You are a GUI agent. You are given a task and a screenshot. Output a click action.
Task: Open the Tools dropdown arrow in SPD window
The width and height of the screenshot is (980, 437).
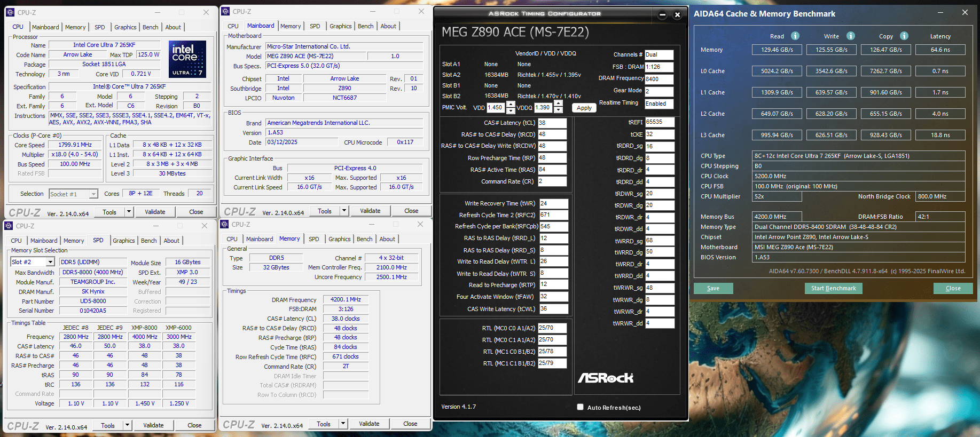click(x=127, y=425)
